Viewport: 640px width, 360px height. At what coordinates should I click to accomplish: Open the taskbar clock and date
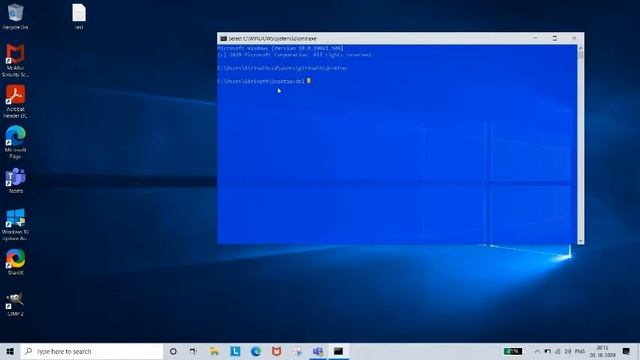[602, 351]
